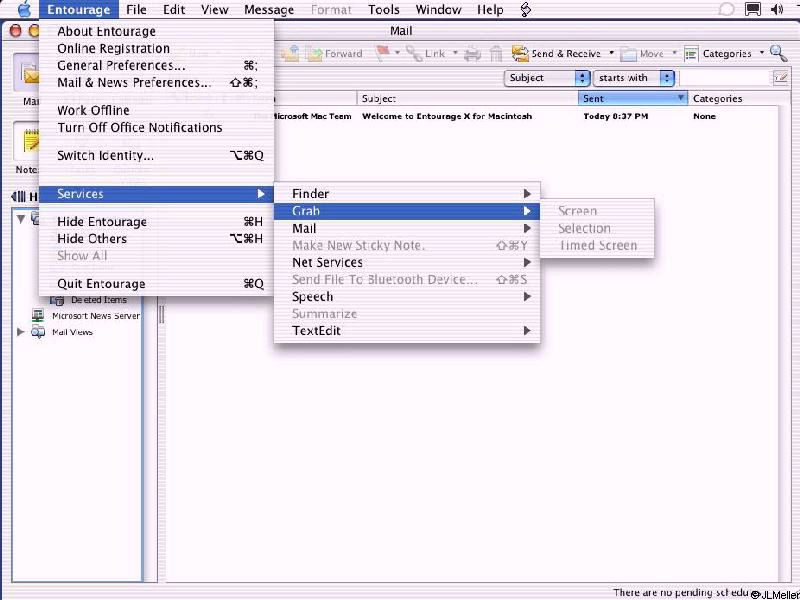This screenshot has width=800, height=600.
Task: Click the clear filter icon beside search field
Action: [780, 78]
